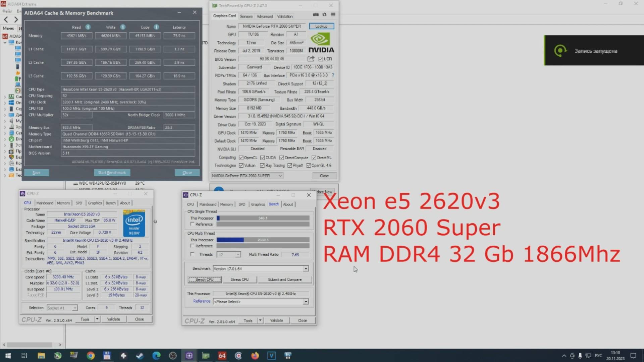Click the microphone tray icon

[580, 356]
